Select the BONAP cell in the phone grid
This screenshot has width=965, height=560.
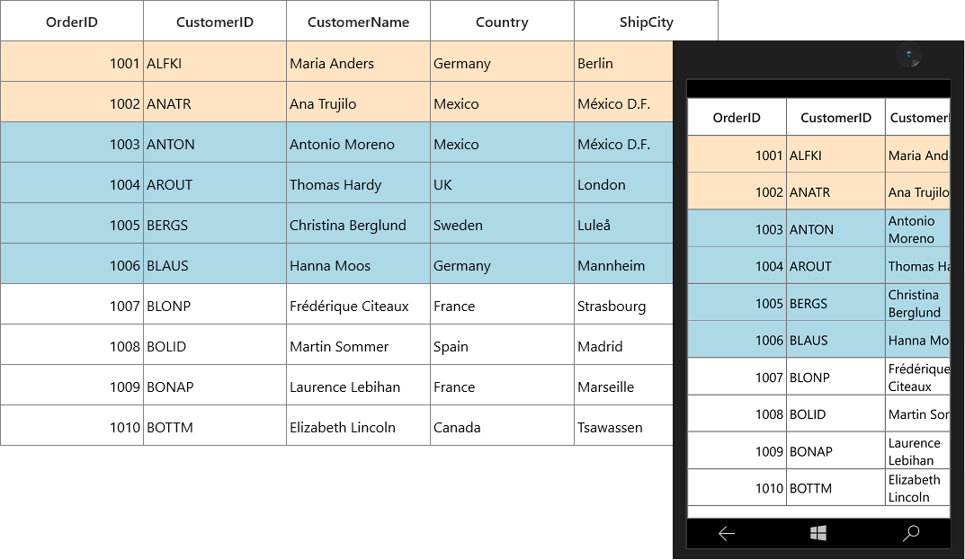(x=835, y=451)
